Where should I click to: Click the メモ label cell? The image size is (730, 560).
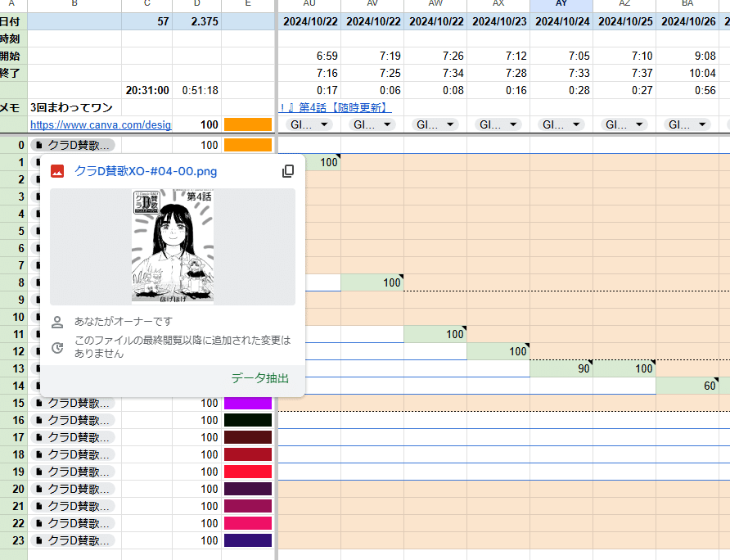[x=14, y=107]
